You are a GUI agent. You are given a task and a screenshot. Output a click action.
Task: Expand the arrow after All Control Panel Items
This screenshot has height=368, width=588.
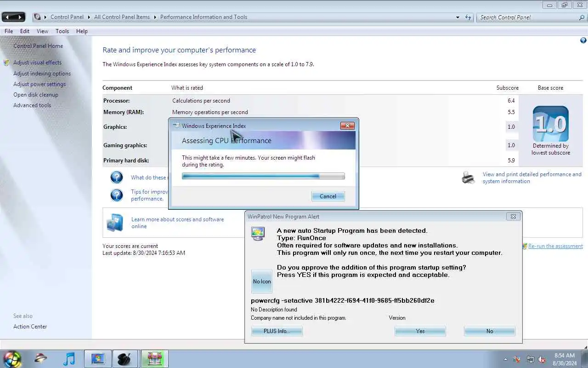pos(155,17)
